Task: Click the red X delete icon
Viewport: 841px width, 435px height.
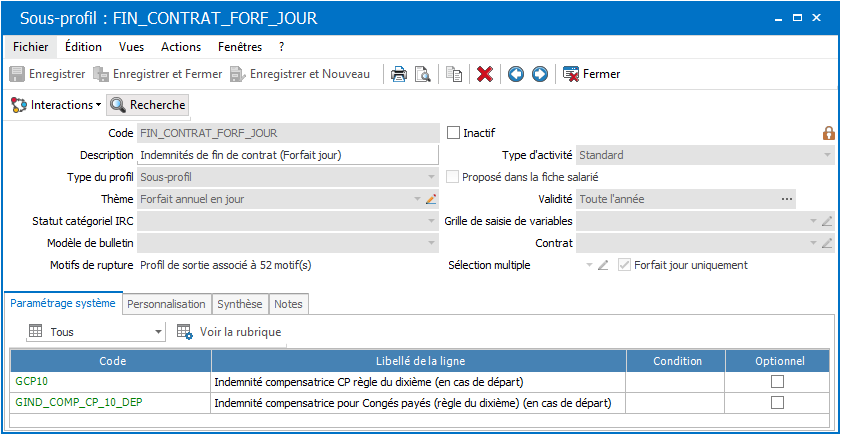Action: [485, 74]
